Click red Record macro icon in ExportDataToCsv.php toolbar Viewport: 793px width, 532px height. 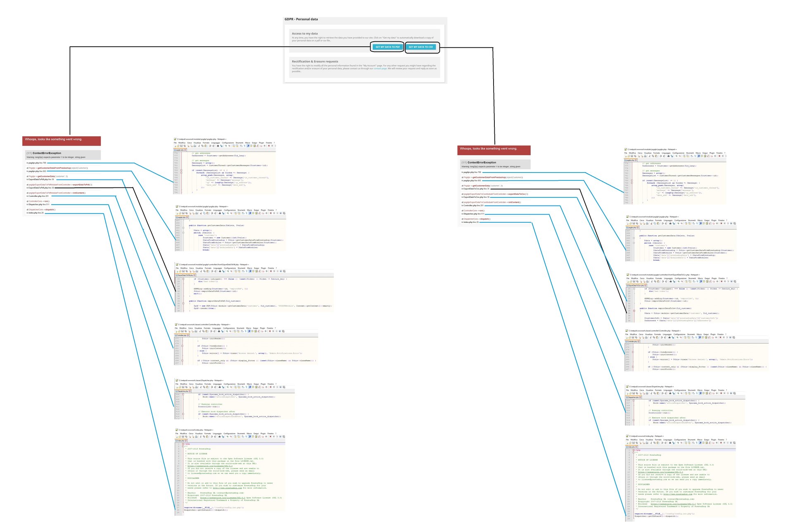tap(722, 281)
